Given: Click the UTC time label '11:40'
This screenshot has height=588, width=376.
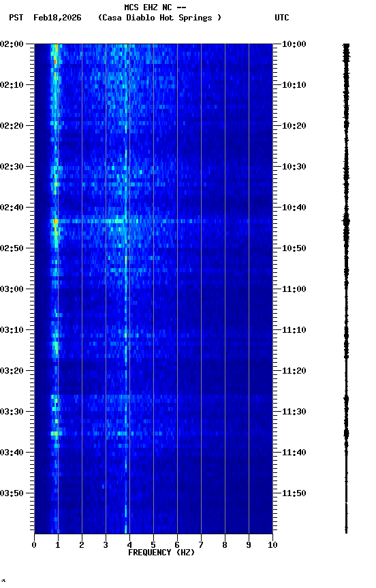Looking at the screenshot, I should tap(294, 453).
